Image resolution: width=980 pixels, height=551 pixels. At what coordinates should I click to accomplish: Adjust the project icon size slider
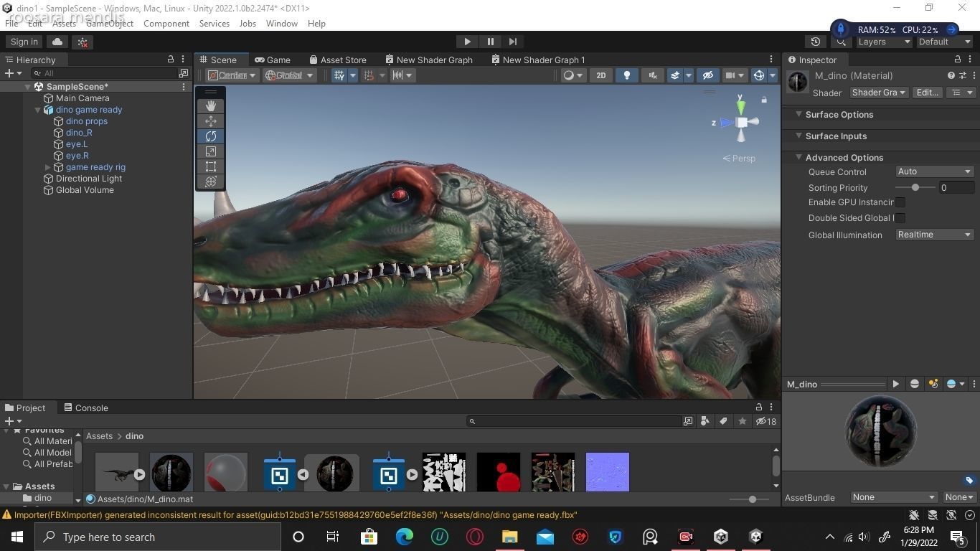tap(752, 499)
